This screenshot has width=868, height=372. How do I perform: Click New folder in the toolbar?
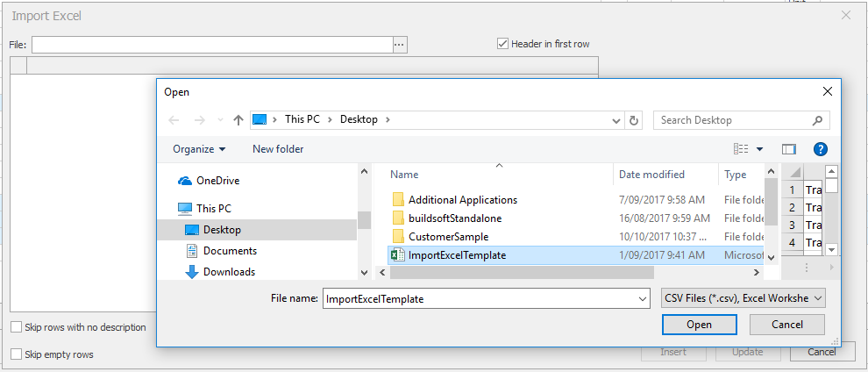[x=278, y=149]
